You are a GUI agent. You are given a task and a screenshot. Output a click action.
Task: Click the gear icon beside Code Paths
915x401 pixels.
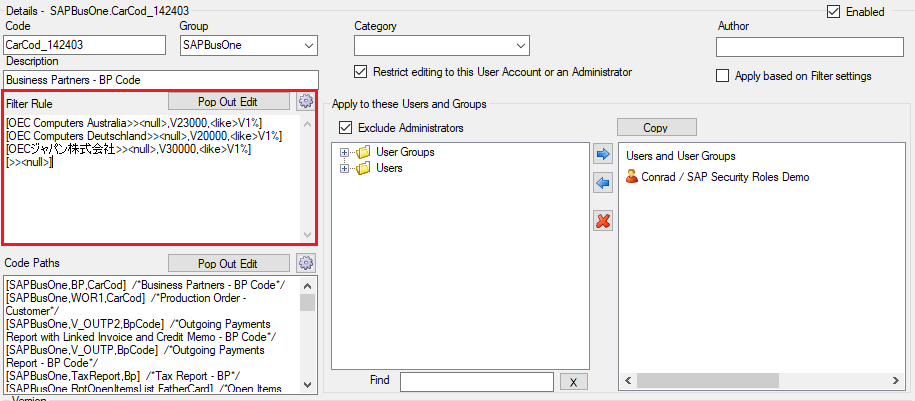(306, 263)
